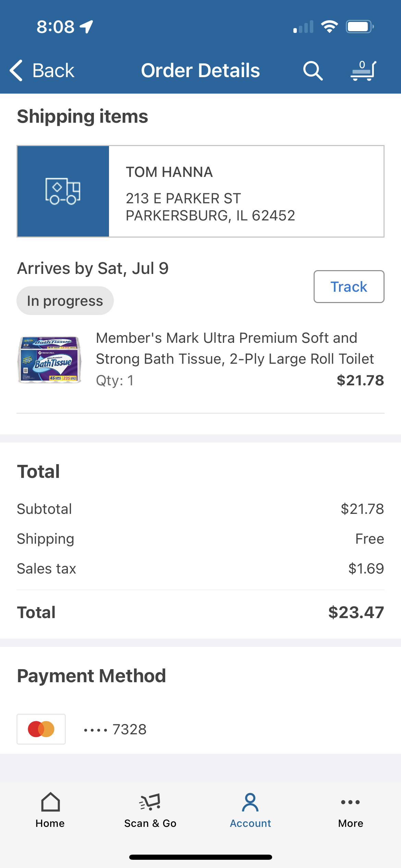
Task: Tap the home indicator bar
Action: [200, 857]
